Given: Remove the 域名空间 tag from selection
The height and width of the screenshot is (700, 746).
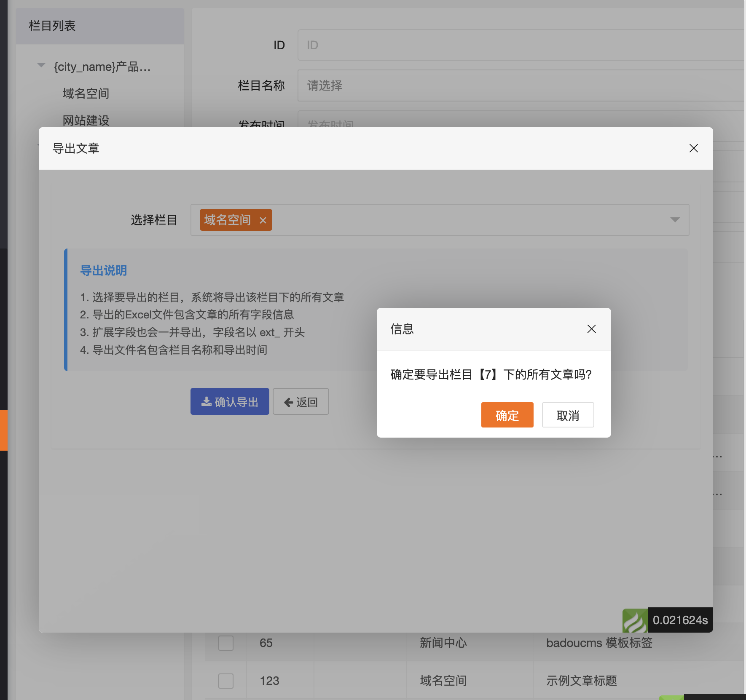Looking at the screenshot, I should [264, 220].
